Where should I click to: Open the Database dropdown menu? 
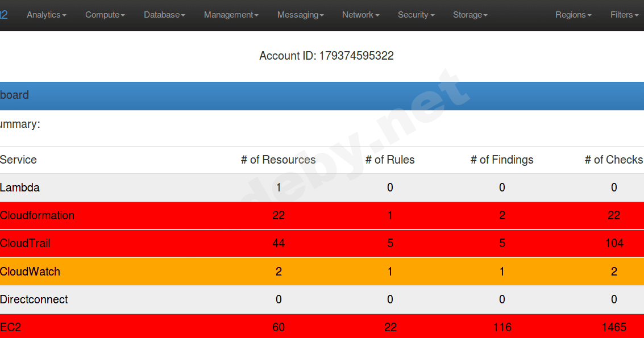(164, 15)
